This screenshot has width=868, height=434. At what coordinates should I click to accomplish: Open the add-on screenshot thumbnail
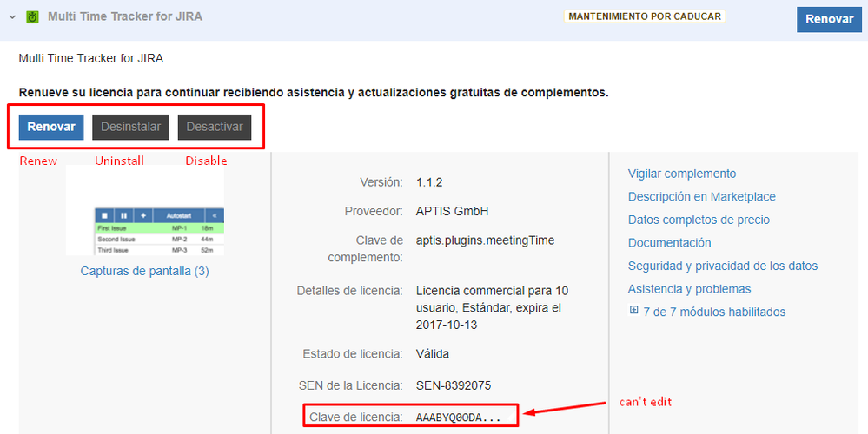click(145, 210)
